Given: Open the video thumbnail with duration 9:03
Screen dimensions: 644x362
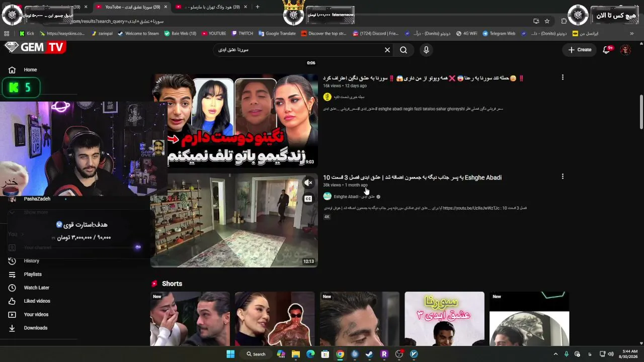Looking at the screenshot, I should (234, 121).
